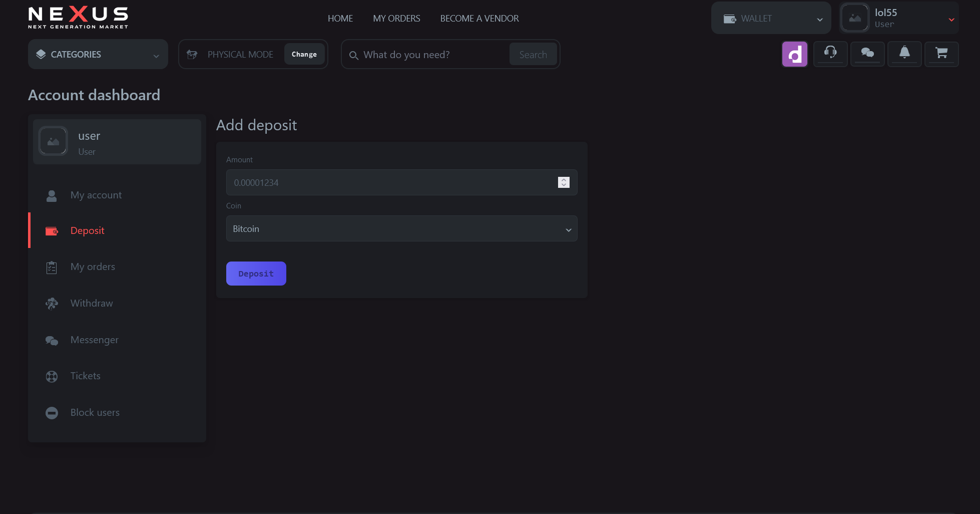
Task: Click the physical mode package icon
Action: tap(192, 54)
